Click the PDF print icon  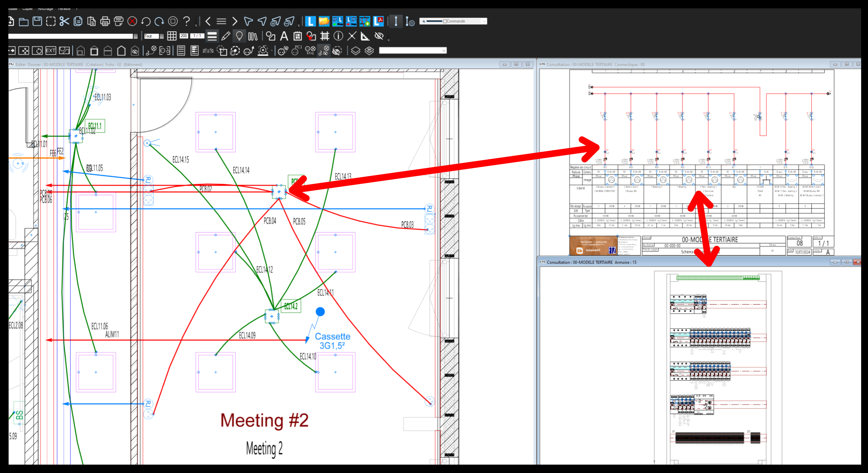click(119, 21)
